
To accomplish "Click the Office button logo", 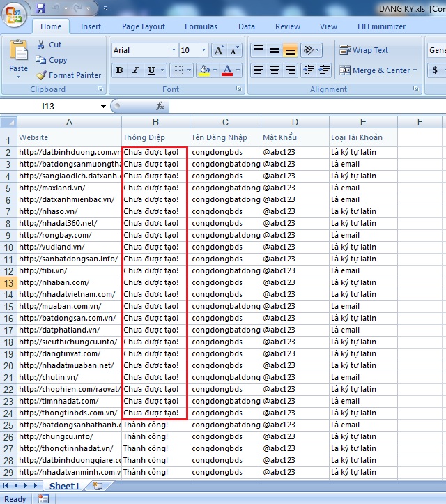I will click(15, 14).
